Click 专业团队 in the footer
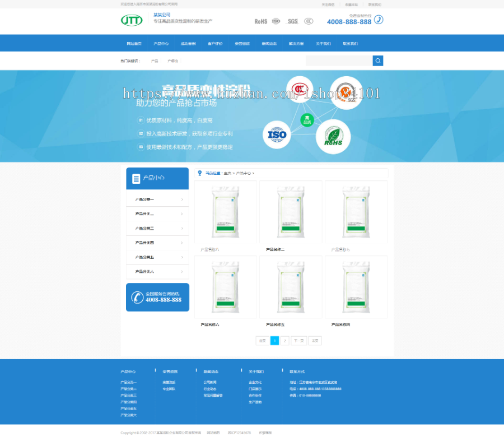This screenshot has height=441, width=504. pos(169,389)
